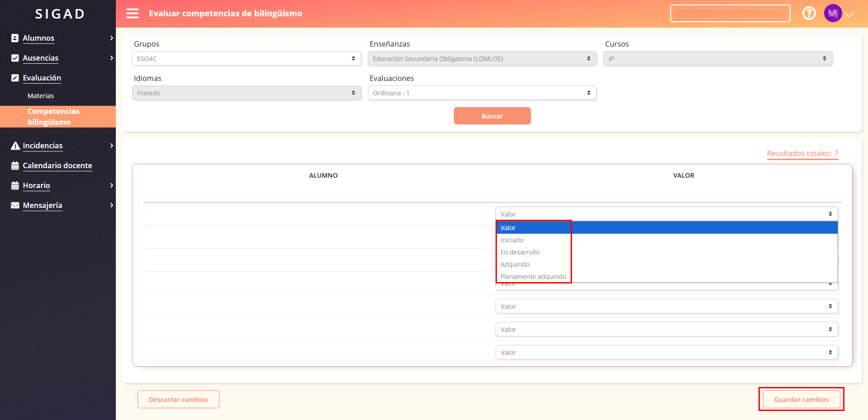The image size is (868, 420).
Task: Click the purple user avatar icon
Action: point(833,14)
